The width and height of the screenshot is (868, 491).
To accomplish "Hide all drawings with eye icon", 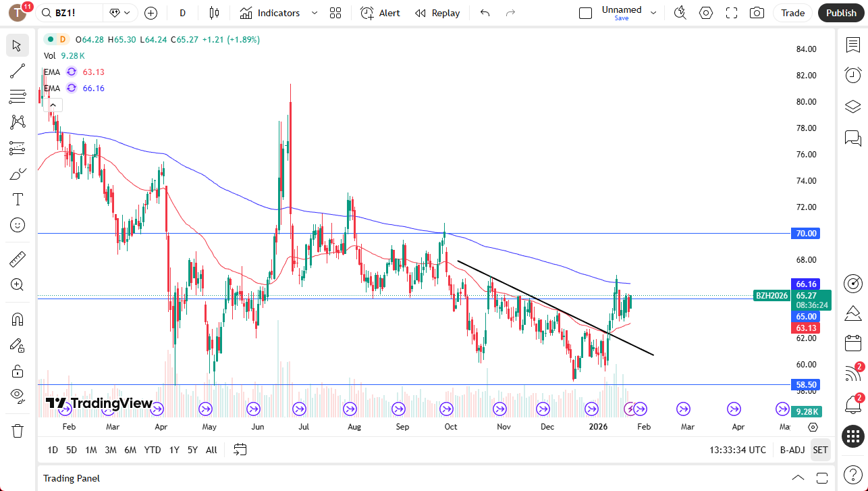I will pyautogui.click(x=18, y=396).
